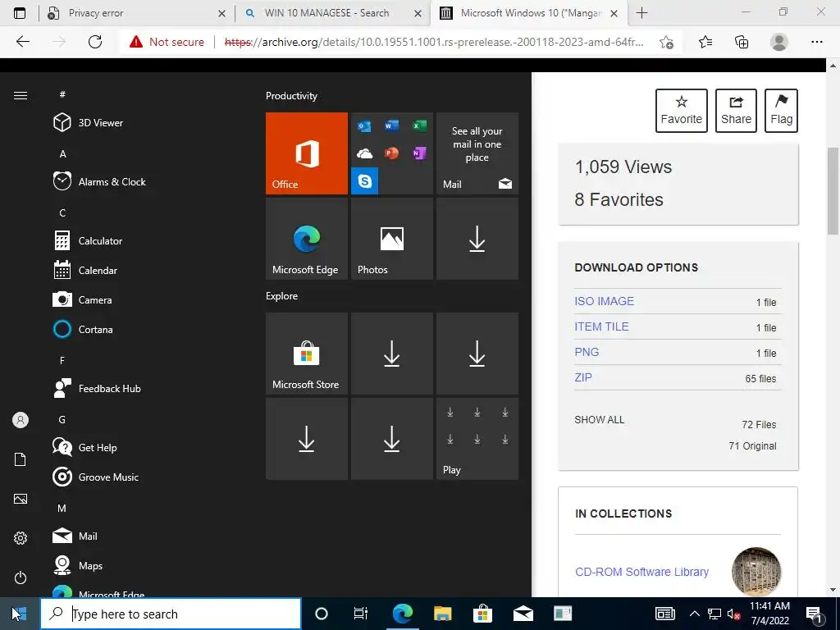Switch to WIN 10 MANAGESE Search tab
Viewport: 840px width, 630px height.
(x=332, y=13)
